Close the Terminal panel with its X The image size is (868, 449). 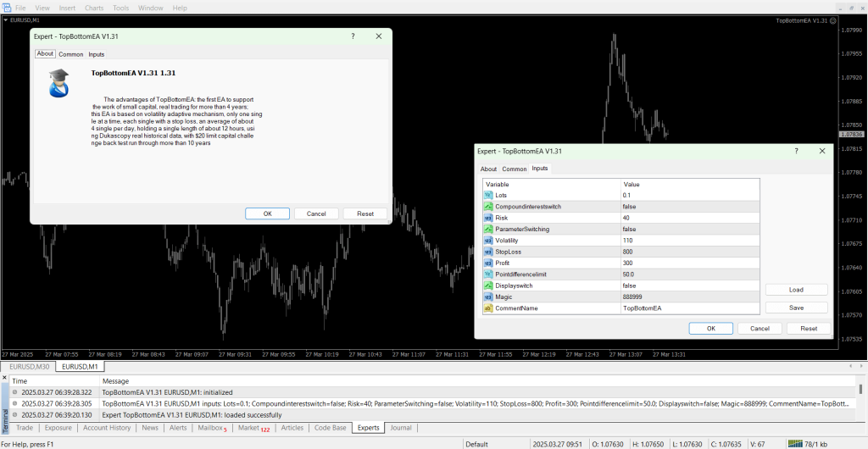tap(5, 376)
